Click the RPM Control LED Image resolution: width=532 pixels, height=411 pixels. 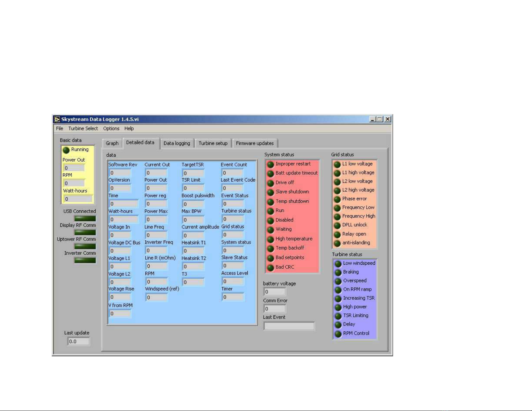coord(338,334)
